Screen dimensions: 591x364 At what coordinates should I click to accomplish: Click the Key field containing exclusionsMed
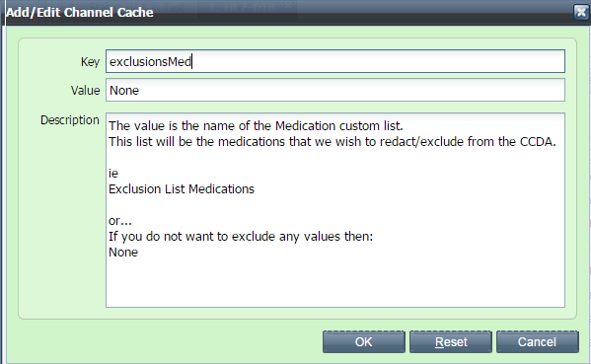[335, 61]
